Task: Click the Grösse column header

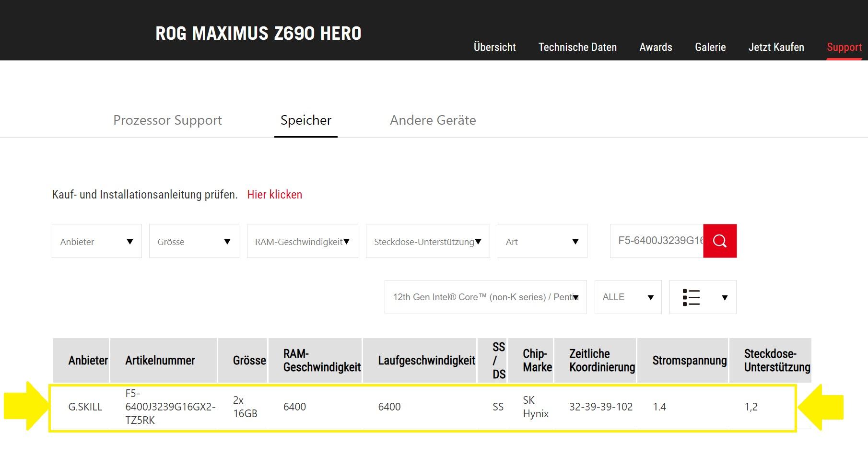Action: pos(243,360)
